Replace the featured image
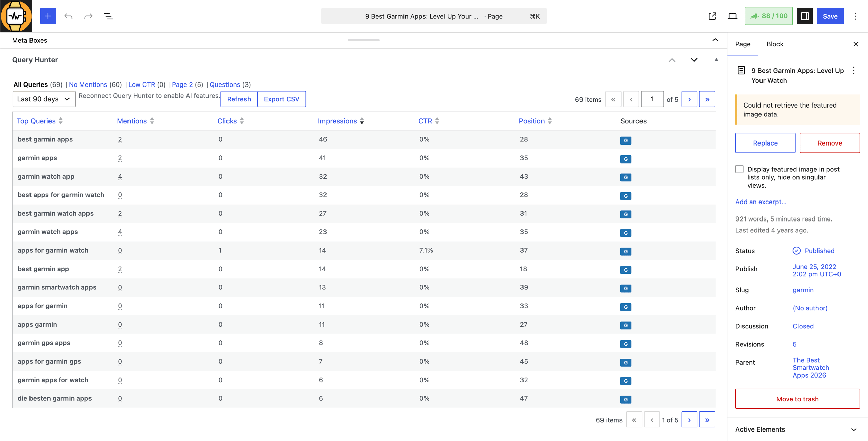 click(765, 143)
